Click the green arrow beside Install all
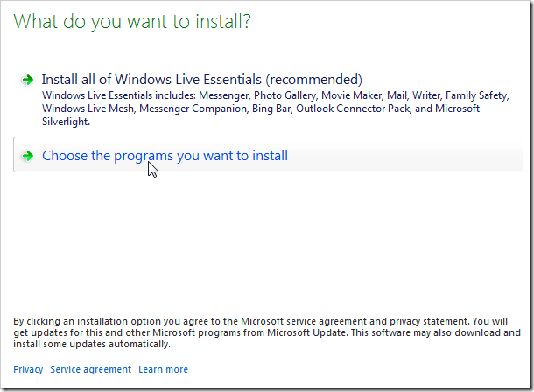This screenshot has width=534, height=392. click(28, 80)
